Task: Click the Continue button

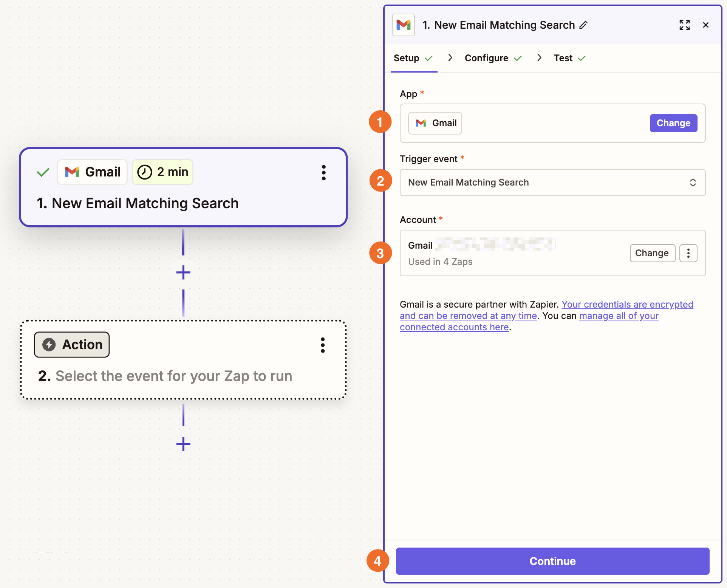Action: coord(552,561)
